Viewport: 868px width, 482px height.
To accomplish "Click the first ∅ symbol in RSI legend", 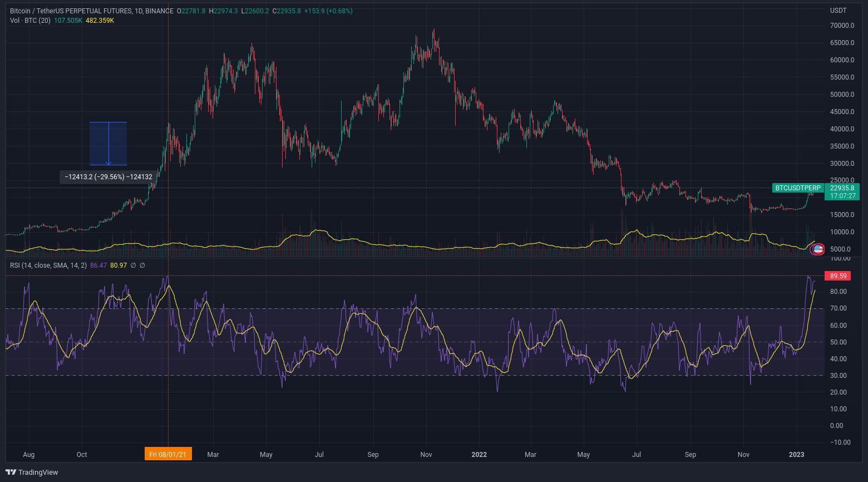I will coord(133,265).
